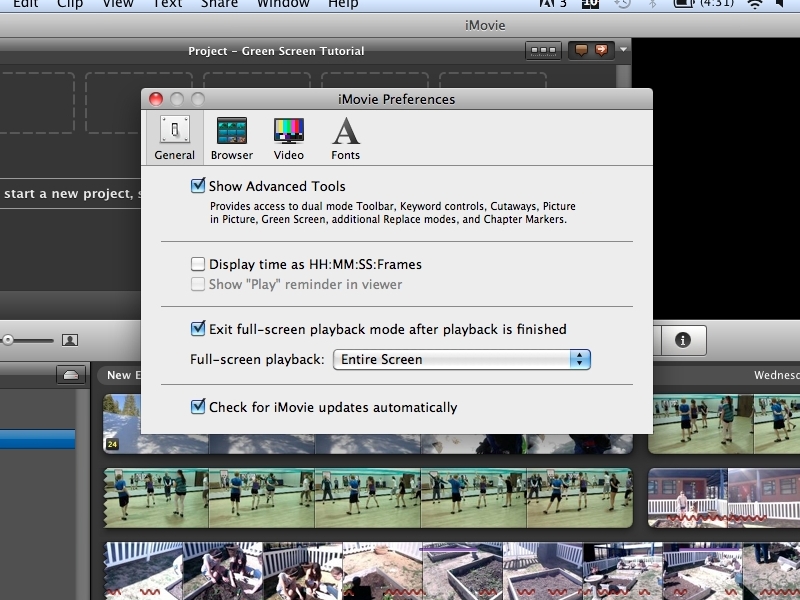
Task: Open the Text menu
Action: point(168,4)
